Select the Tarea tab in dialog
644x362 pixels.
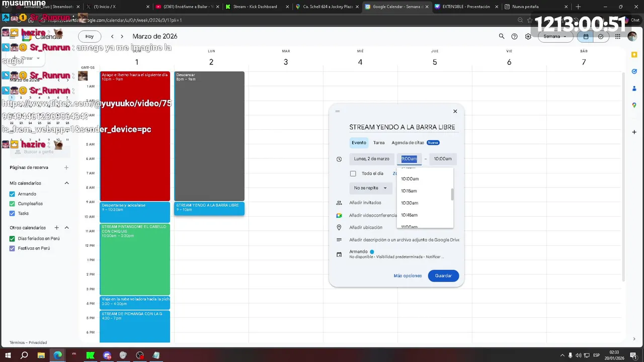(379, 143)
